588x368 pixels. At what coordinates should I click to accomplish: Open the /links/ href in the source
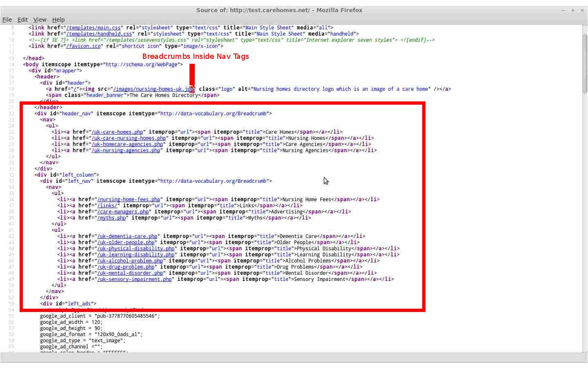point(107,205)
